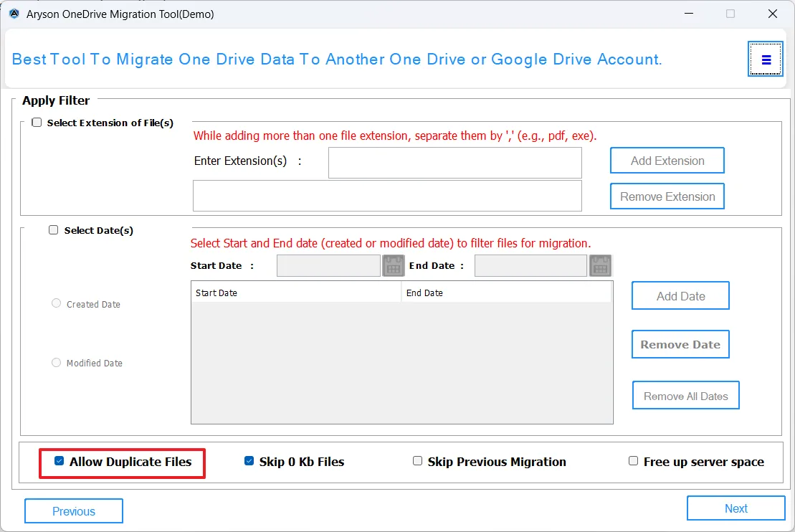Return to the Previous screen
The width and height of the screenshot is (795, 532).
pyautogui.click(x=74, y=511)
